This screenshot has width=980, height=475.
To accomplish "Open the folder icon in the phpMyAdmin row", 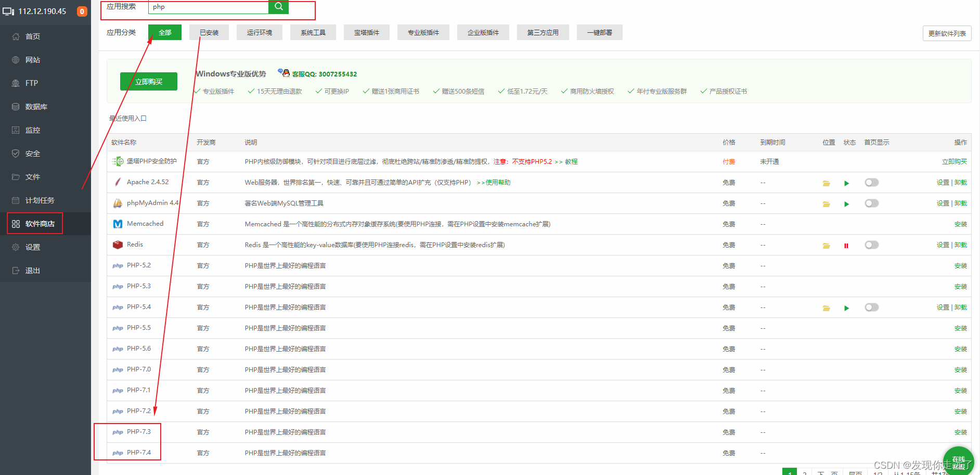I will point(826,204).
